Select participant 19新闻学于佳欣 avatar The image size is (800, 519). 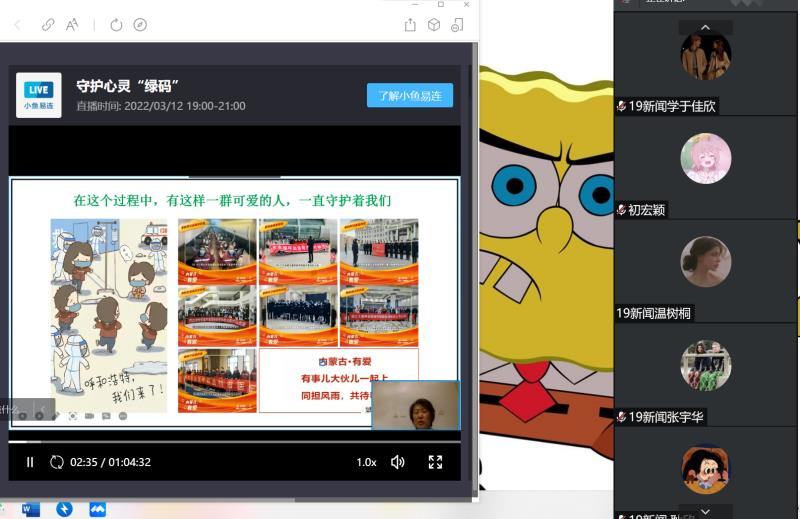pyautogui.click(x=706, y=56)
